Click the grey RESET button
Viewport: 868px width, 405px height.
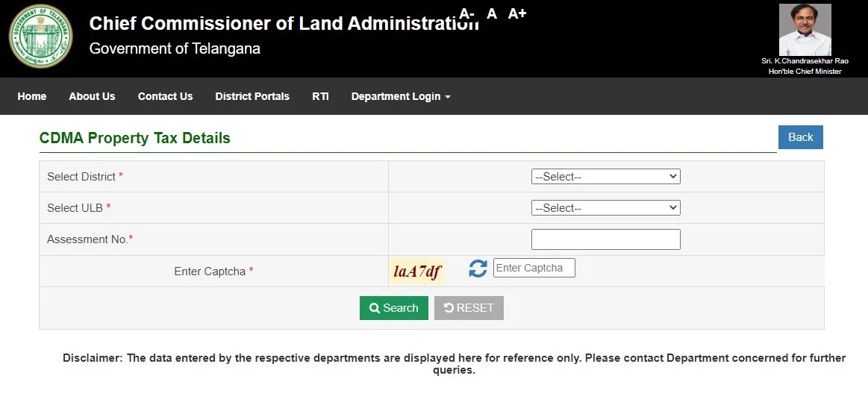pyautogui.click(x=469, y=308)
